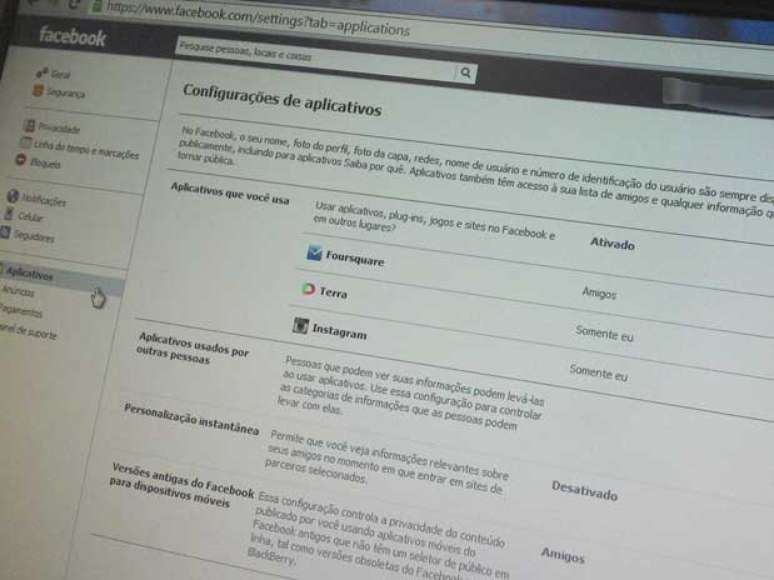Click the Linha do tempo e marcações icon

coord(25,143)
